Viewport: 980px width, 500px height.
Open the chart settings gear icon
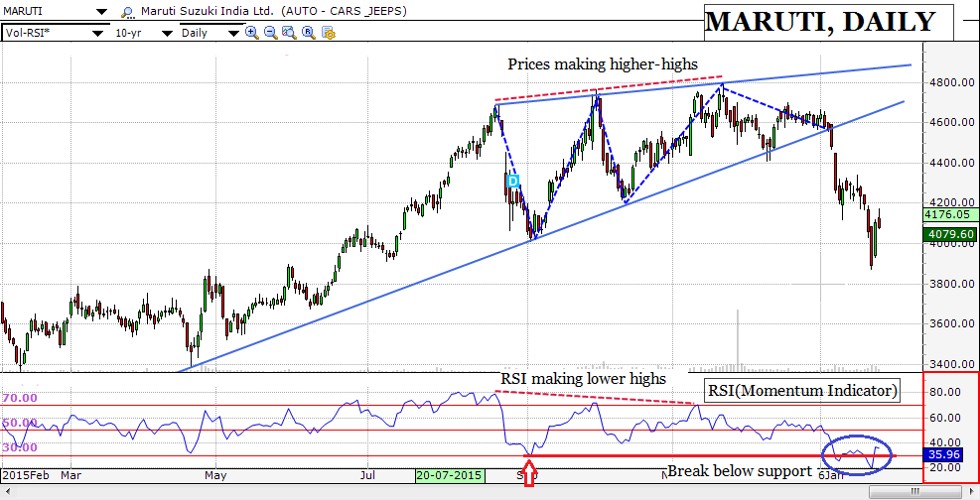(x=328, y=32)
